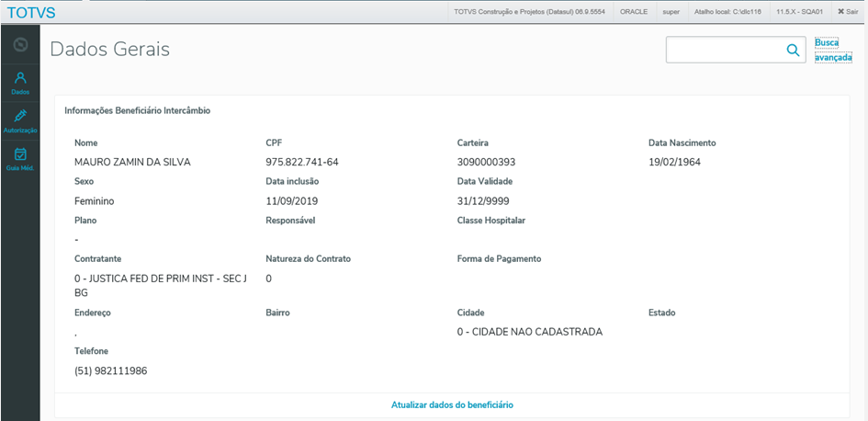Image resolution: width=868 pixels, height=421 pixels.
Task: Click the TOTVS logo
Action: [30, 12]
